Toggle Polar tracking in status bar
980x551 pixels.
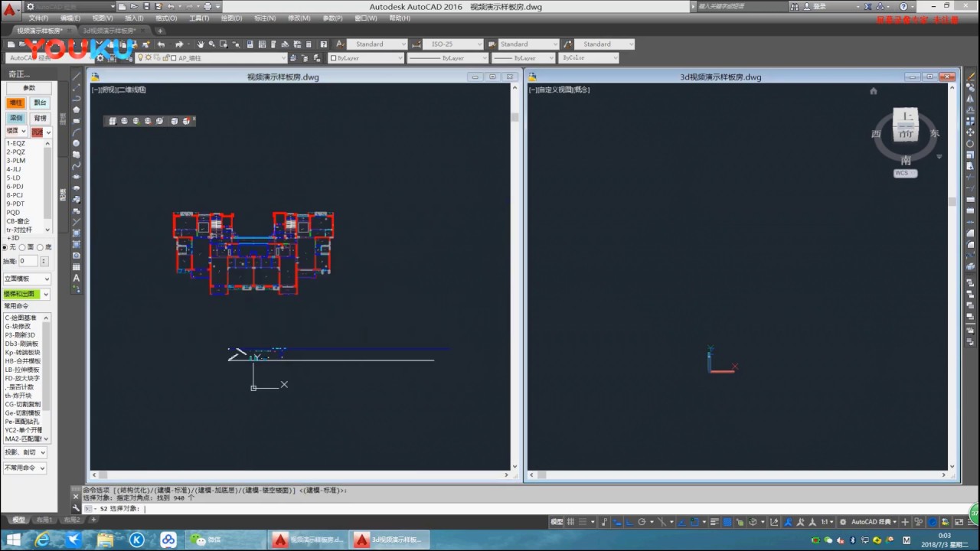[642, 522]
